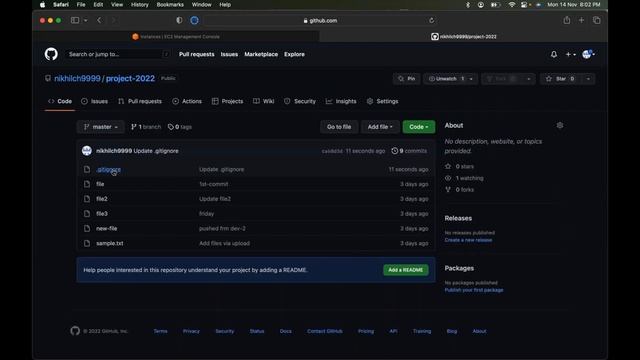The image size is (640, 360).
Task: Open the 1 watching link
Action: (464, 178)
